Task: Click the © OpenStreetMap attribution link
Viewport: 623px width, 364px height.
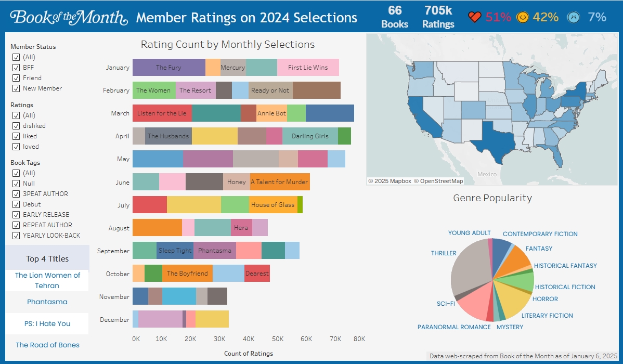Action: click(x=440, y=181)
